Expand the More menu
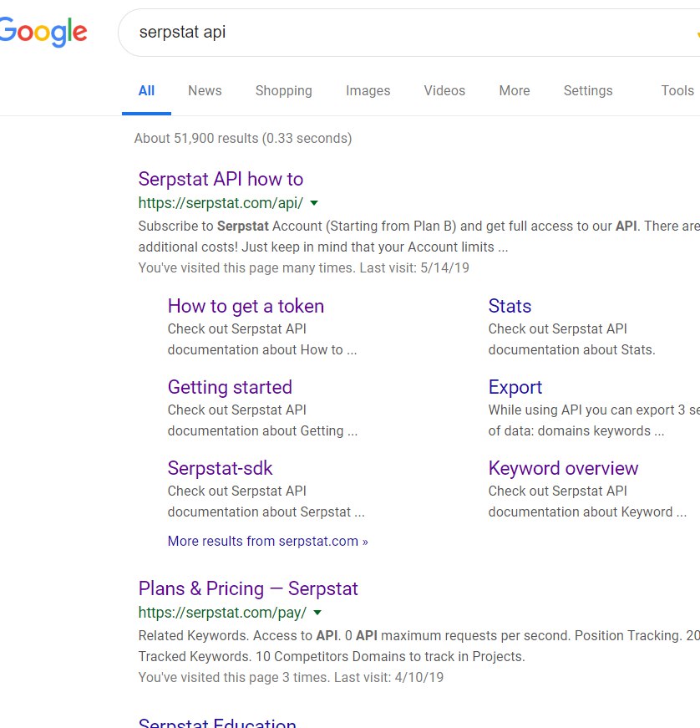 tap(514, 90)
